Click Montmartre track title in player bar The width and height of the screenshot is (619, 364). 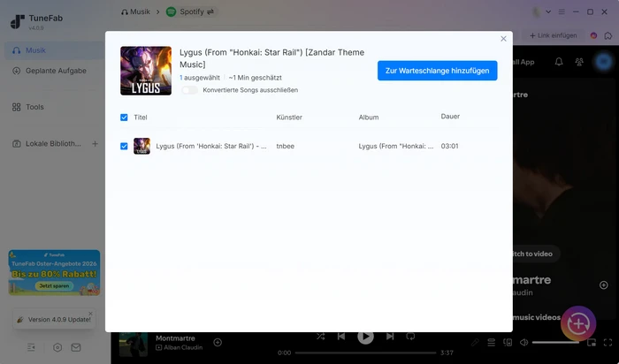(x=175, y=338)
